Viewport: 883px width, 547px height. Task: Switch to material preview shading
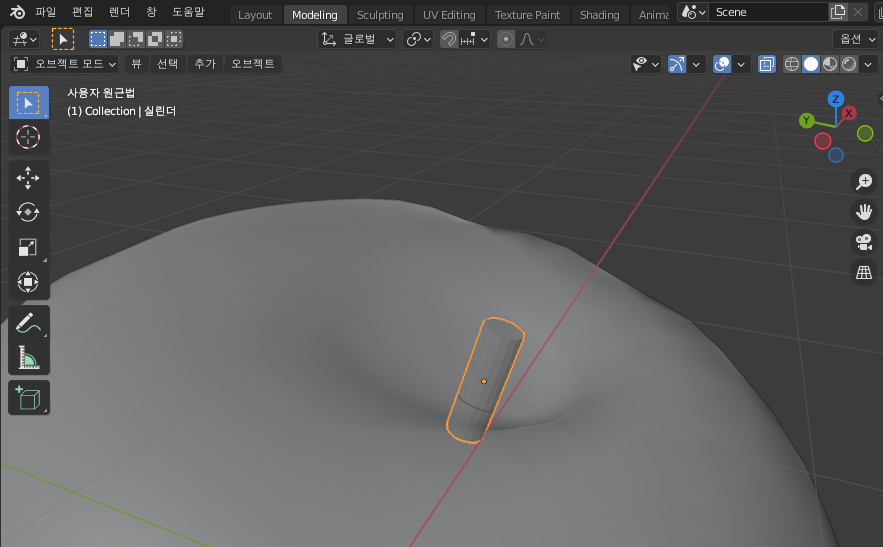pos(830,64)
